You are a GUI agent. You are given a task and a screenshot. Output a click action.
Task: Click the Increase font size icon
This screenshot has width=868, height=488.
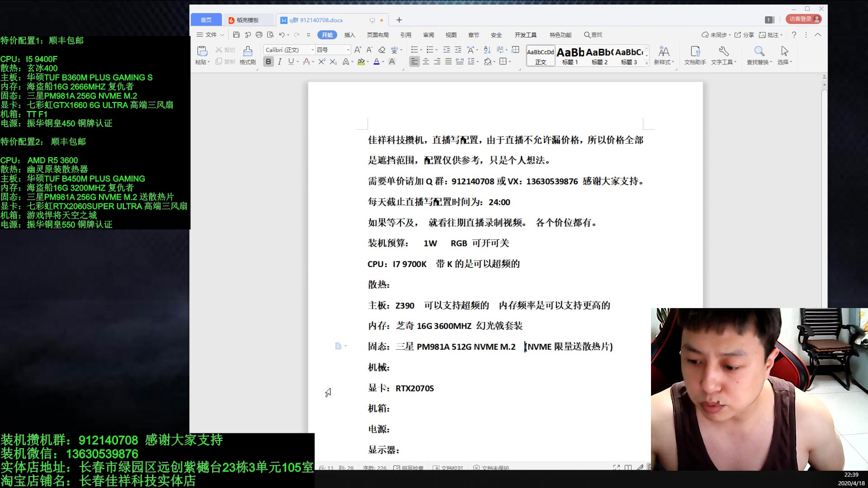click(x=358, y=50)
